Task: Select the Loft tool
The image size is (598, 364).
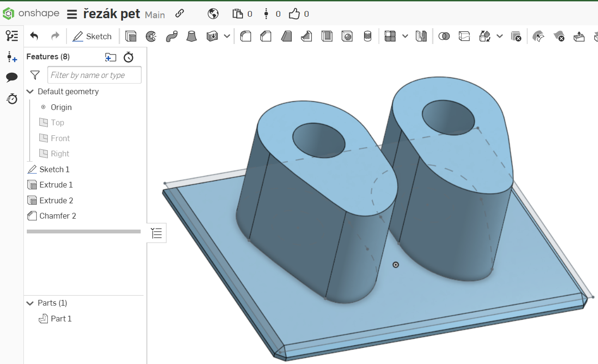Action: (x=191, y=36)
